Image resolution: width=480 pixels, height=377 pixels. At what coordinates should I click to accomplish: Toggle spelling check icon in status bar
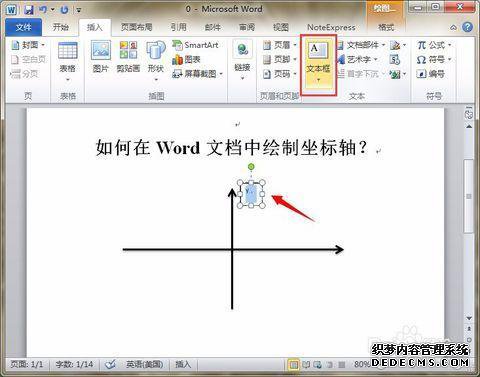[110, 364]
